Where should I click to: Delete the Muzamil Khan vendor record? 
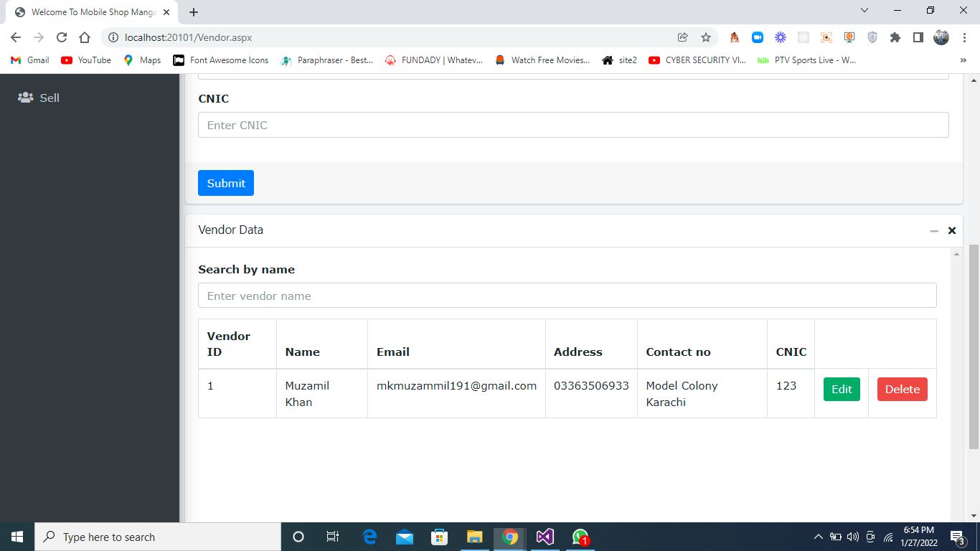[x=902, y=389]
